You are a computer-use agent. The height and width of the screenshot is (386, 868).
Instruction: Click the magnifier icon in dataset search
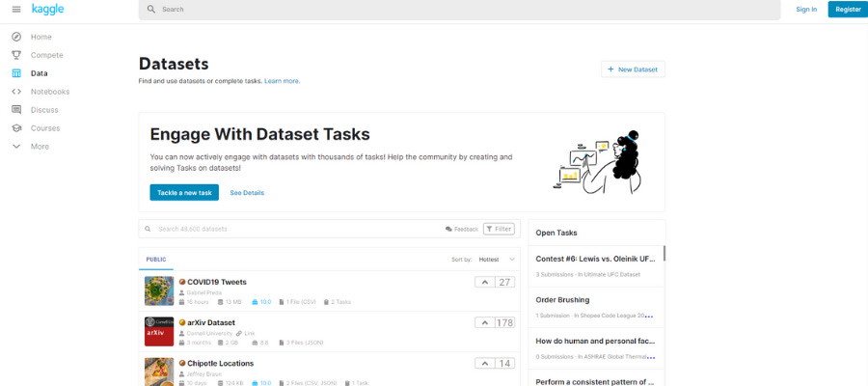coord(148,229)
